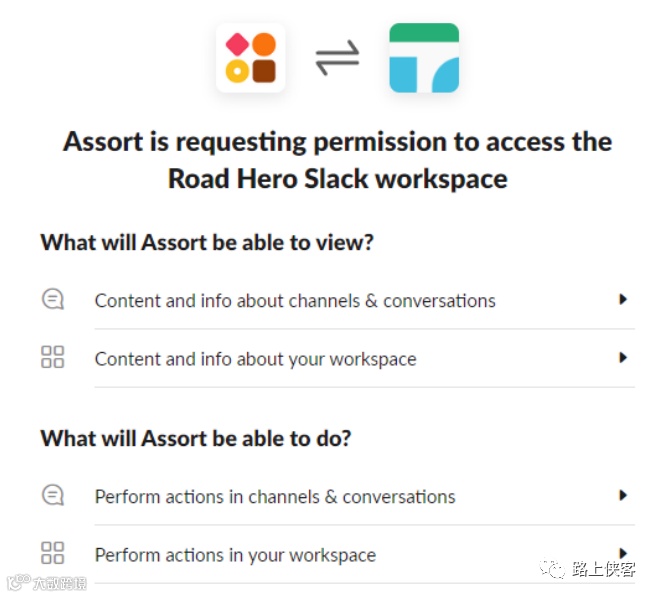Click the chat bubble icon beside channel content info
This screenshot has width=656, height=597.
tap(53, 299)
